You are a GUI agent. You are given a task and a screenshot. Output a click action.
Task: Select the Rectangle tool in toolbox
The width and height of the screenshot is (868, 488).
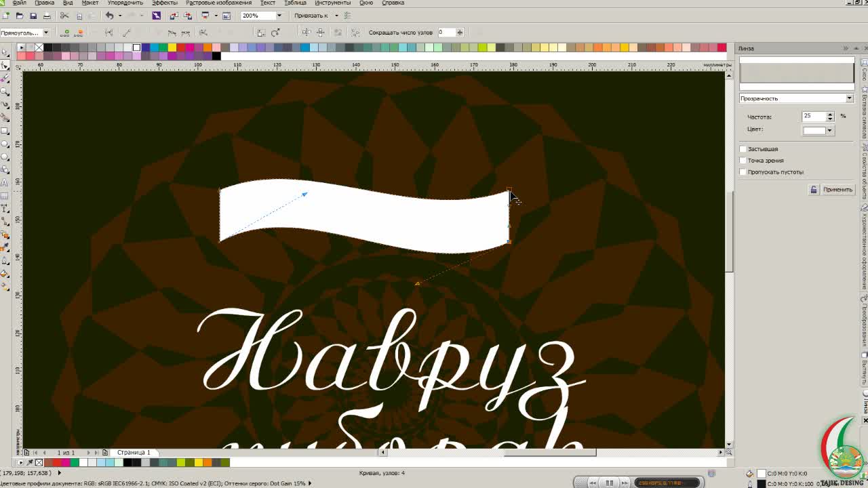[x=5, y=131]
